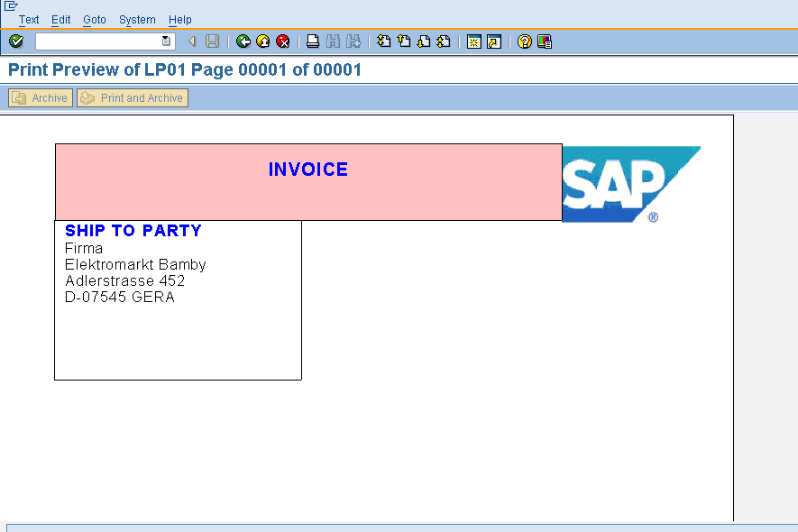Click the Back green arrow icon
Viewport: 798px width, 532px height.
click(x=243, y=41)
